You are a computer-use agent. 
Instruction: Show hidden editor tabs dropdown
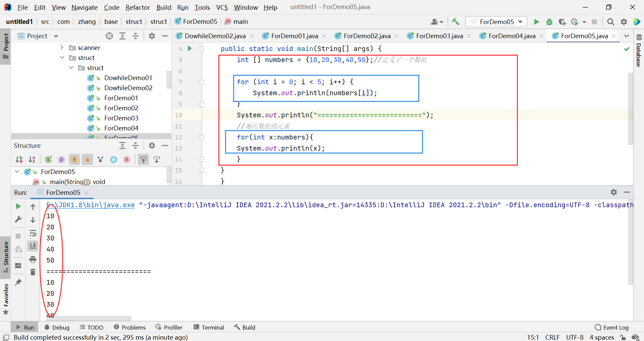coord(627,36)
